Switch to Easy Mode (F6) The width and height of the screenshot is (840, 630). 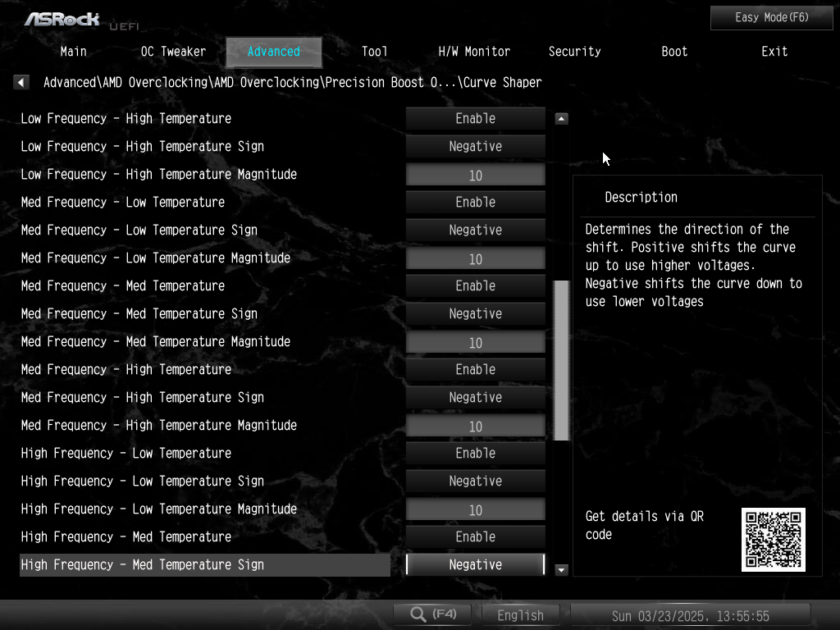[x=771, y=18]
